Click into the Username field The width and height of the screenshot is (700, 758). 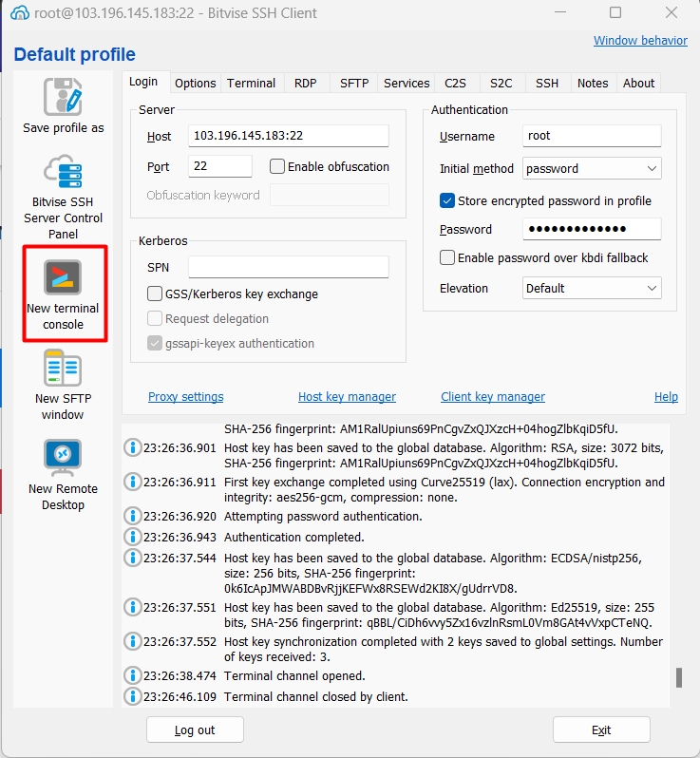tap(592, 135)
